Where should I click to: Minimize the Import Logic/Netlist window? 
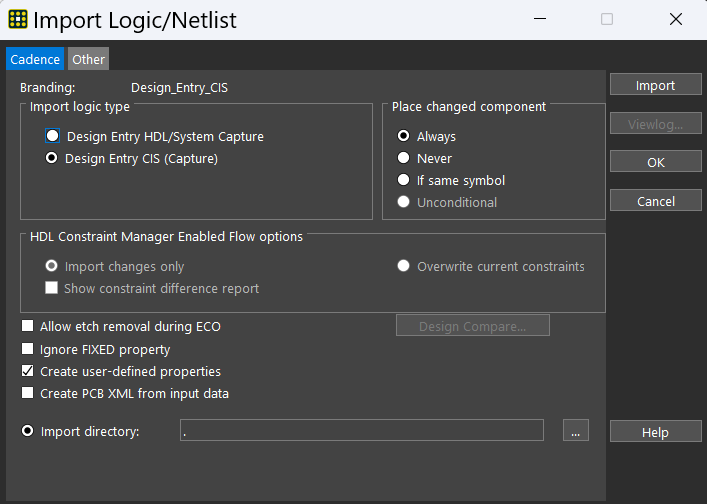click(x=540, y=19)
